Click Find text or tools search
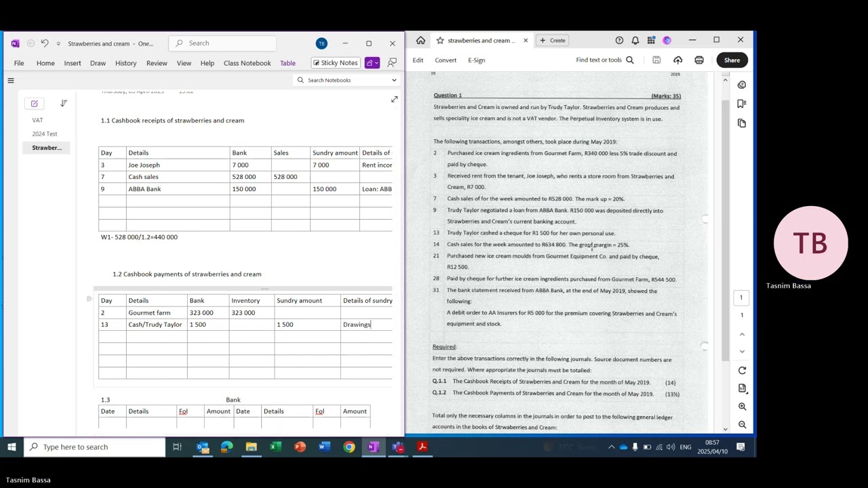Image resolution: width=868 pixels, height=488 pixels. tap(604, 60)
